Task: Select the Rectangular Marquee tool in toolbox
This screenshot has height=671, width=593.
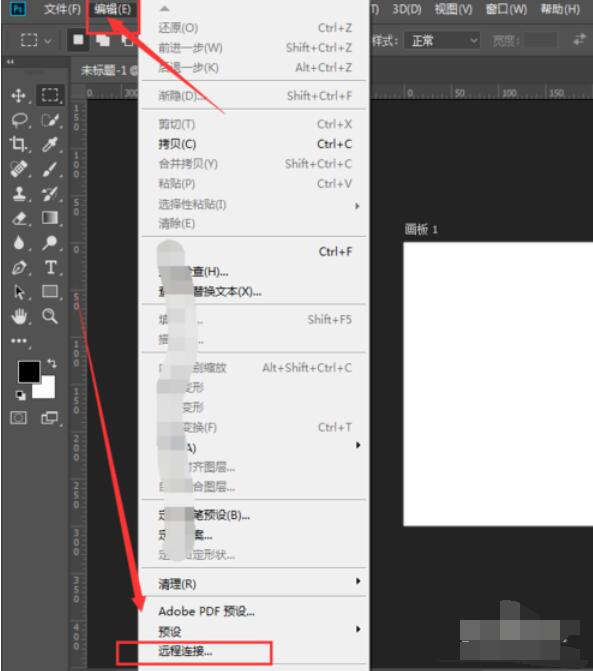Action: (x=50, y=95)
